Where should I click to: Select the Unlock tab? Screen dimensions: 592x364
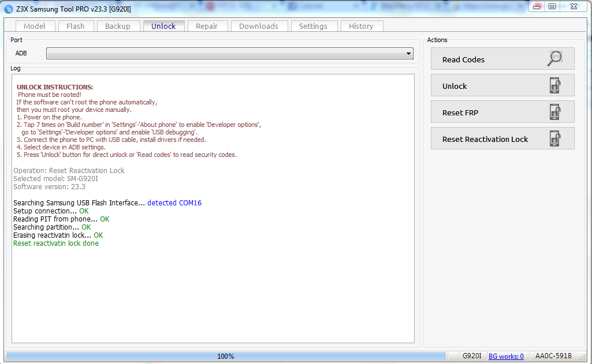point(163,26)
